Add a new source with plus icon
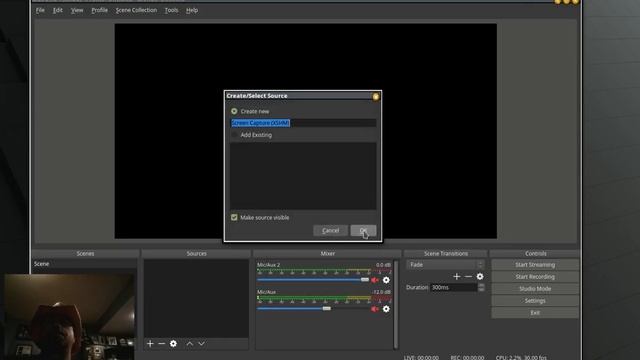This screenshot has height=360, width=640. pos(150,344)
